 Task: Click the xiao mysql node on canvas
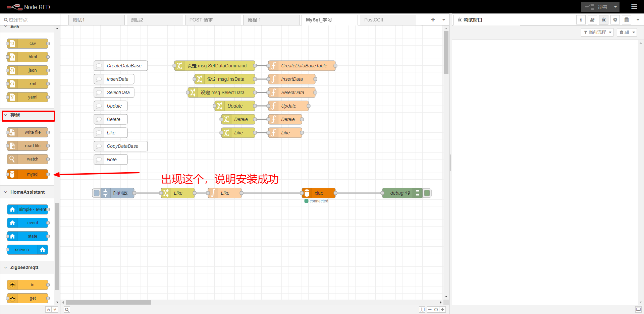tap(319, 193)
